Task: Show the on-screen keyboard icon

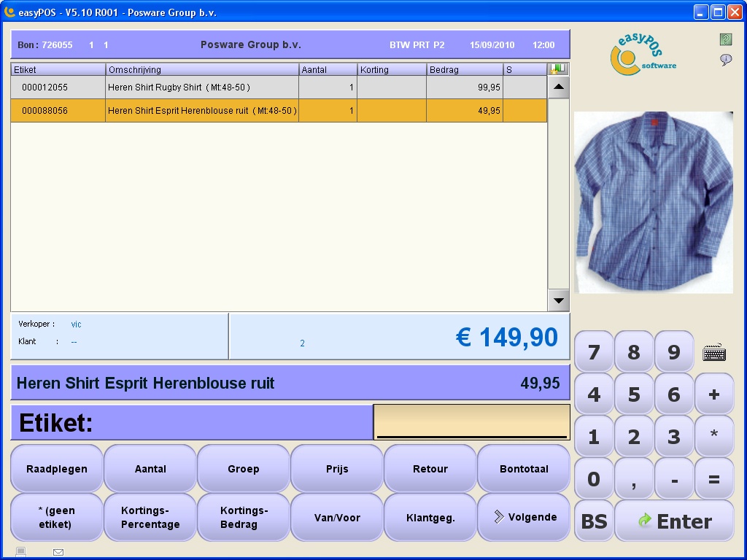Action: [714, 352]
